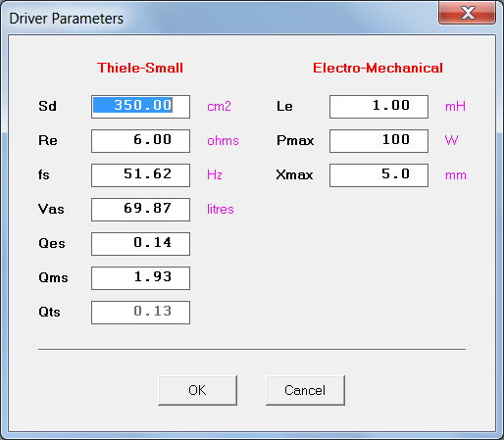Click the Qes parameter label
The image size is (504, 440).
coord(52,243)
